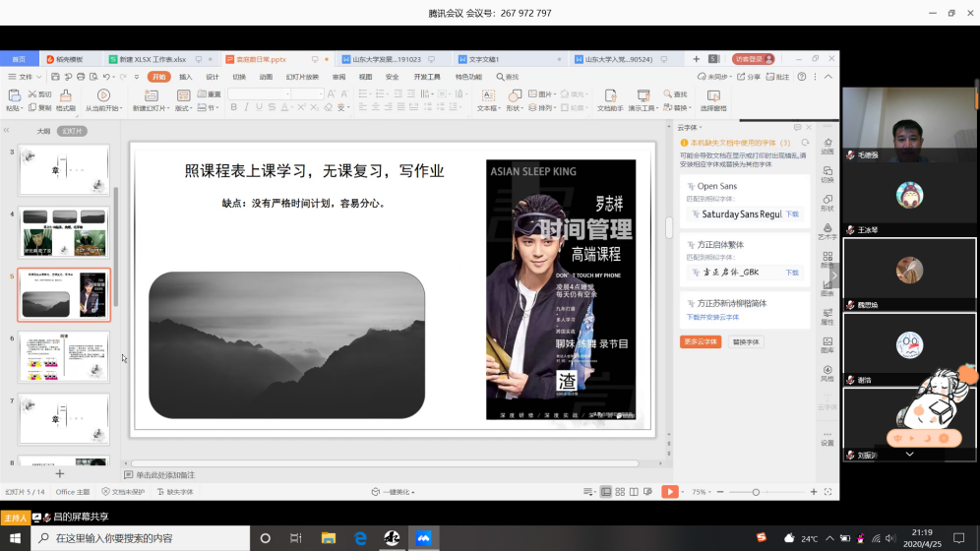
Task: Toggle bold text formatting
Action: pyautogui.click(x=233, y=108)
